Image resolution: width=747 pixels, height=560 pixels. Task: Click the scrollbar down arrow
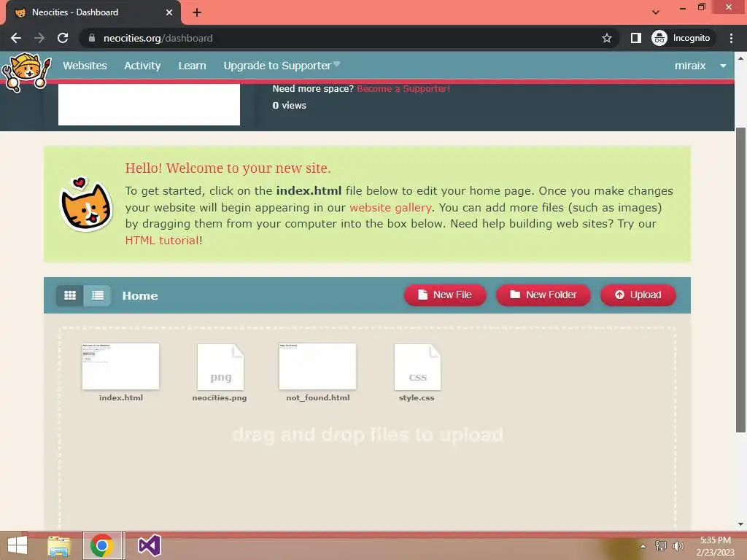coord(740,524)
